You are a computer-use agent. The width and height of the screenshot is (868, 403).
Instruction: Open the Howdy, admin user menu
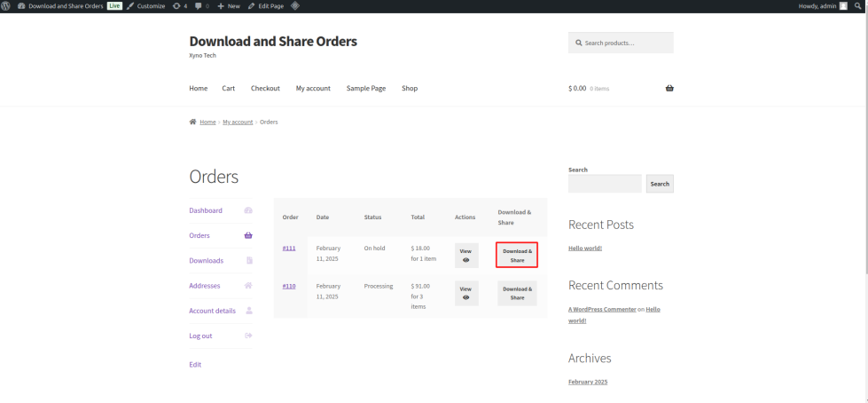click(822, 5)
